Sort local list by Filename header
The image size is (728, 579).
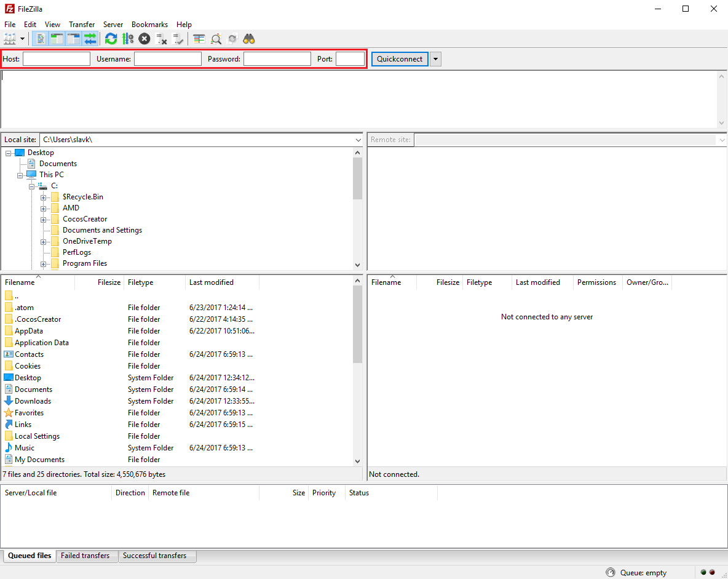(38, 282)
